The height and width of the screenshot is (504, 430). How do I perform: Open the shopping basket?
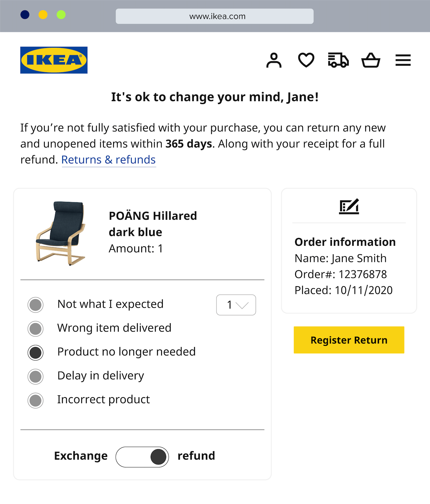click(x=371, y=60)
